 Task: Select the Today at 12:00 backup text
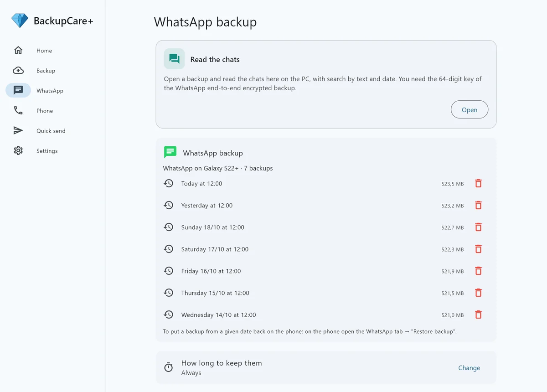(x=201, y=184)
